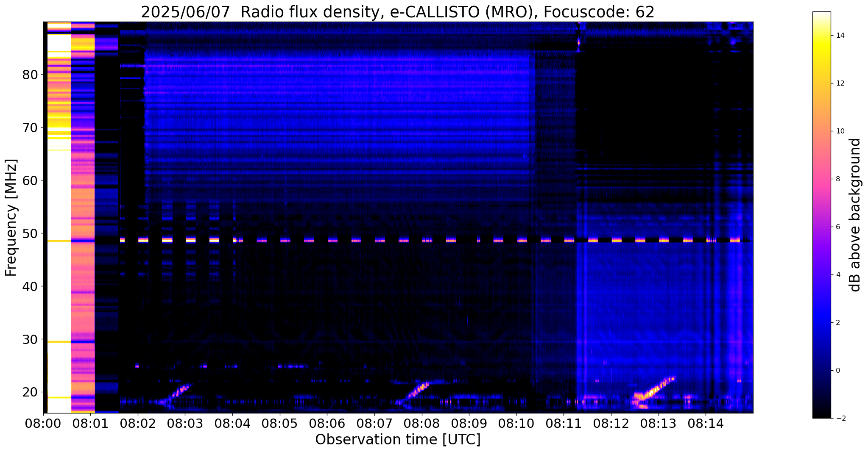Select the 08:14 time tick label
This screenshot has height=452, width=868.
(x=705, y=423)
